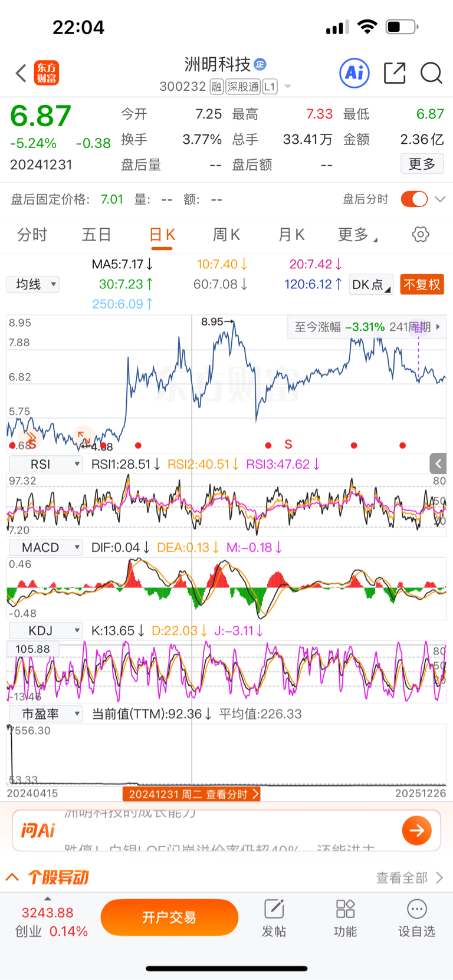Viewport: 453px width, 980px height.
Task: Toggle 不复权 adjustment button
Action: click(422, 285)
